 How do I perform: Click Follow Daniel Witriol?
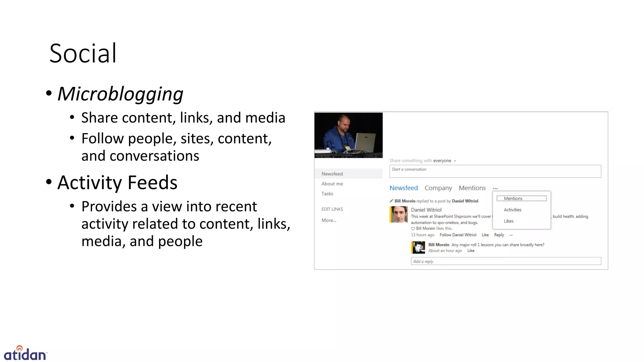458,235
